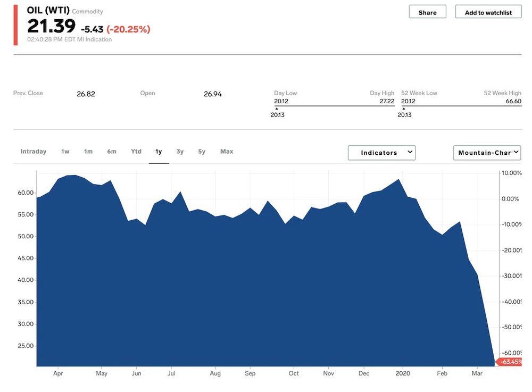Screen dimensions: 532x392
Task: Click the Apr label on the time axis
Action: click(x=58, y=373)
